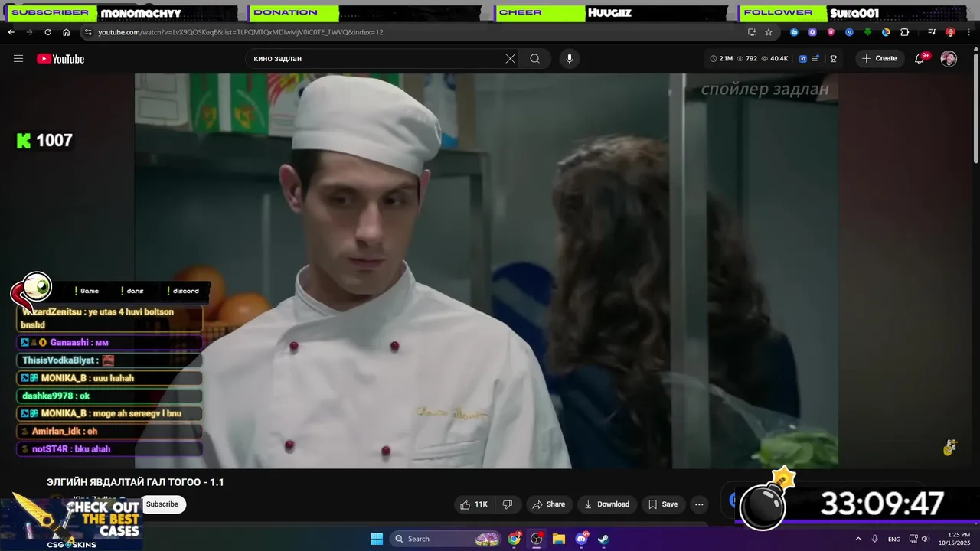Open the trophy icon in YouTube header
Image resolution: width=980 pixels, height=551 pixels.
pyautogui.click(x=833, y=59)
